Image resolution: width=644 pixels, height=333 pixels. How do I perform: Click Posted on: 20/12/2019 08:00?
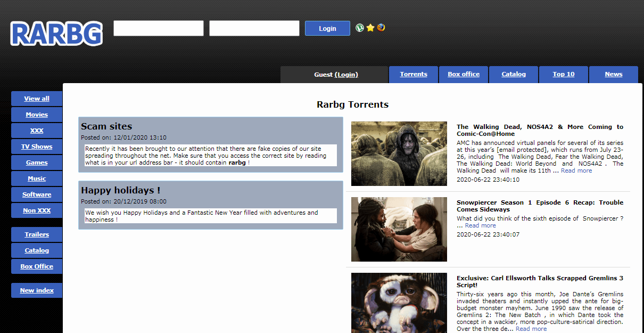(x=123, y=201)
